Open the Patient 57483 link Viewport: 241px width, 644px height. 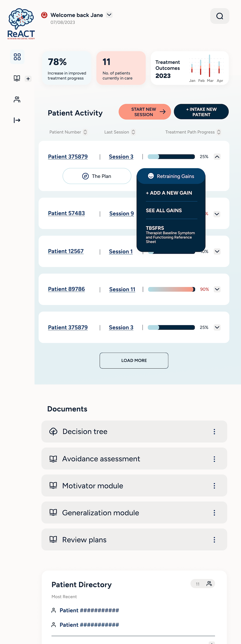click(67, 213)
